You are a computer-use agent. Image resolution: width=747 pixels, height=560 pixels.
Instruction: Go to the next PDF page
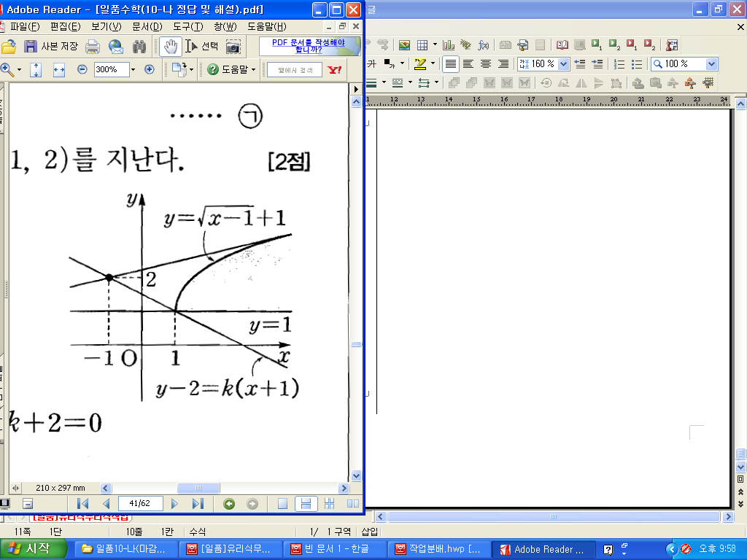point(174,503)
